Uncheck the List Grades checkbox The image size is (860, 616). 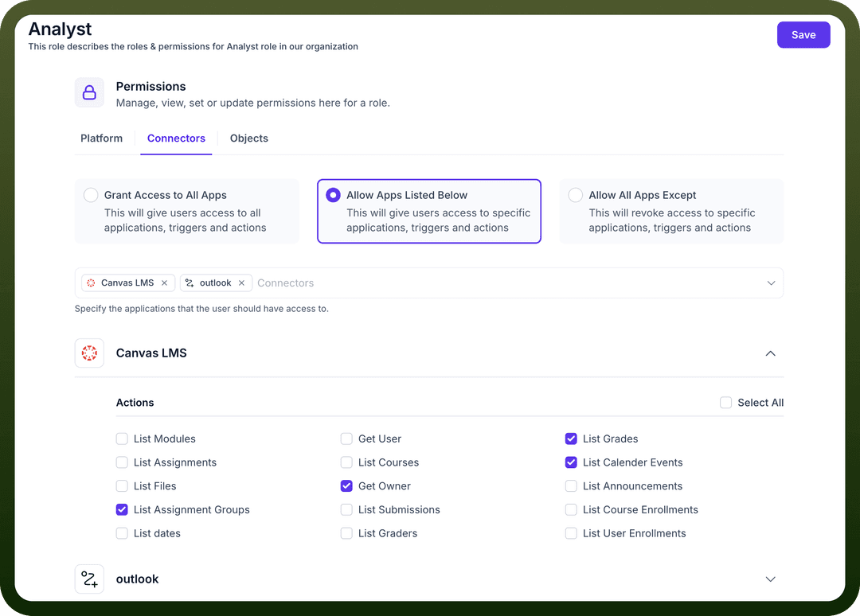(571, 439)
